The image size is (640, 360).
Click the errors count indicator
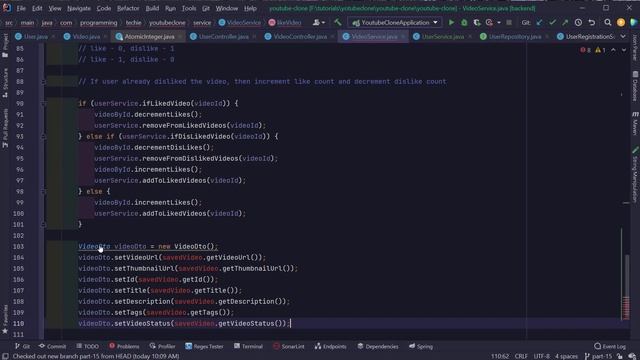click(585, 50)
